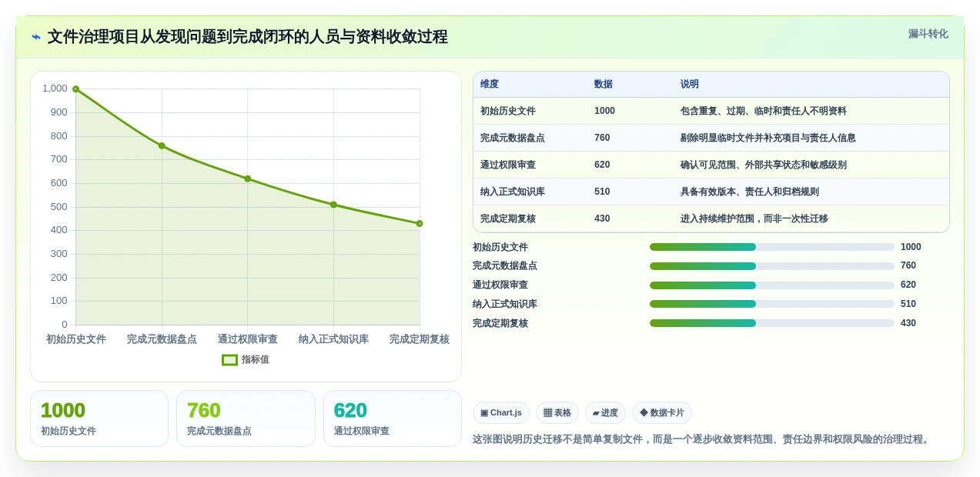Click the 完成元数据盘点 progress bar

point(772,266)
